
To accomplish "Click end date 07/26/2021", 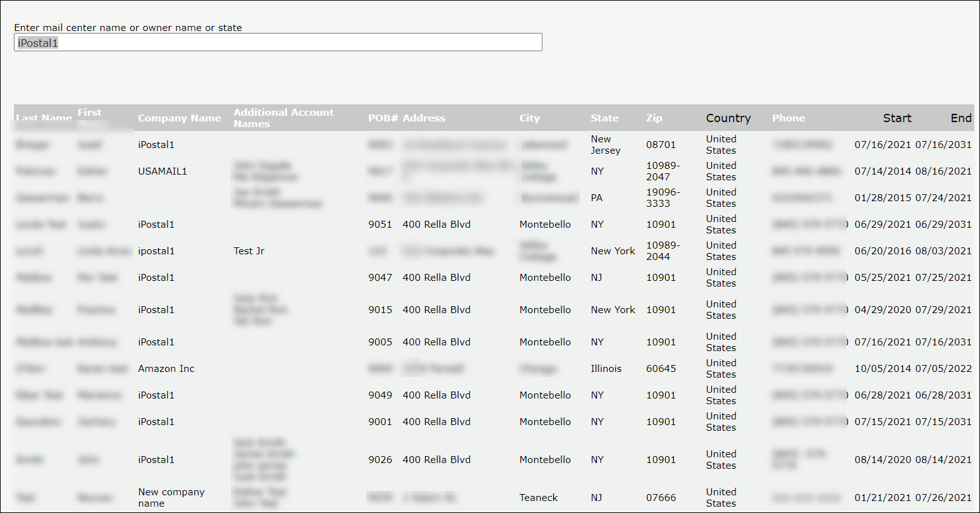I will point(943,498).
